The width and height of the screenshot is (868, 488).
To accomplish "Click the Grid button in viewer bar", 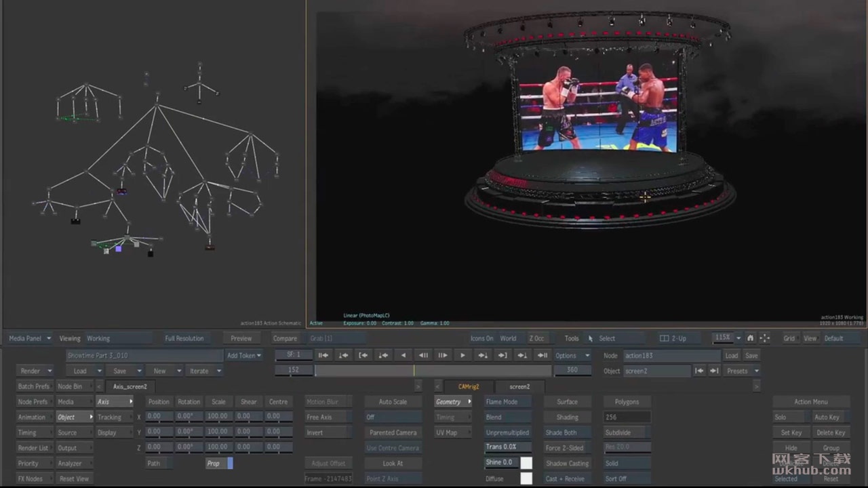I will pyautogui.click(x=789, y=338).
